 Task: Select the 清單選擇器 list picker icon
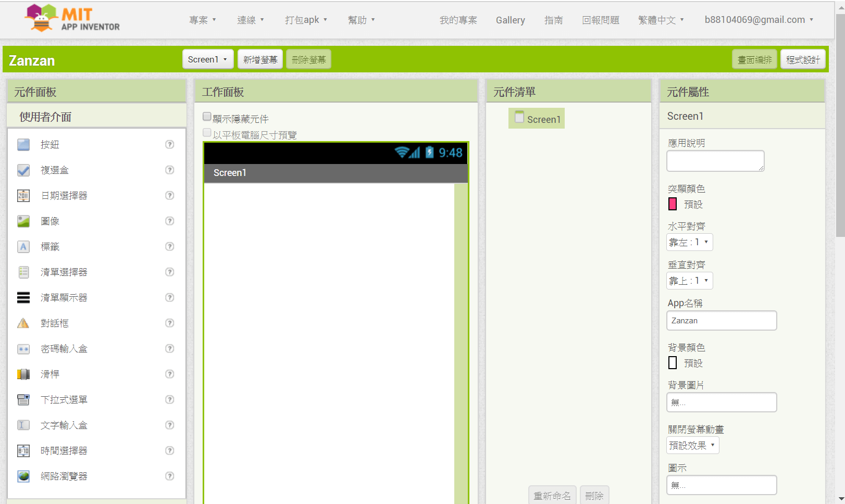pyautogui.click(x=23, y=272)
